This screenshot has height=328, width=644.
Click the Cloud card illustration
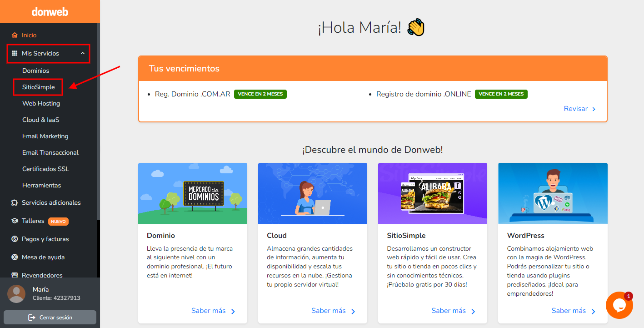(313, 194)
